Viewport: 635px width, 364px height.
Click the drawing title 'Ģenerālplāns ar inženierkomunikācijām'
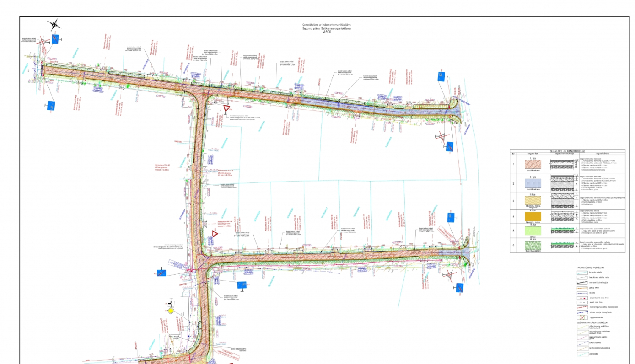click(x=326, y=25)
